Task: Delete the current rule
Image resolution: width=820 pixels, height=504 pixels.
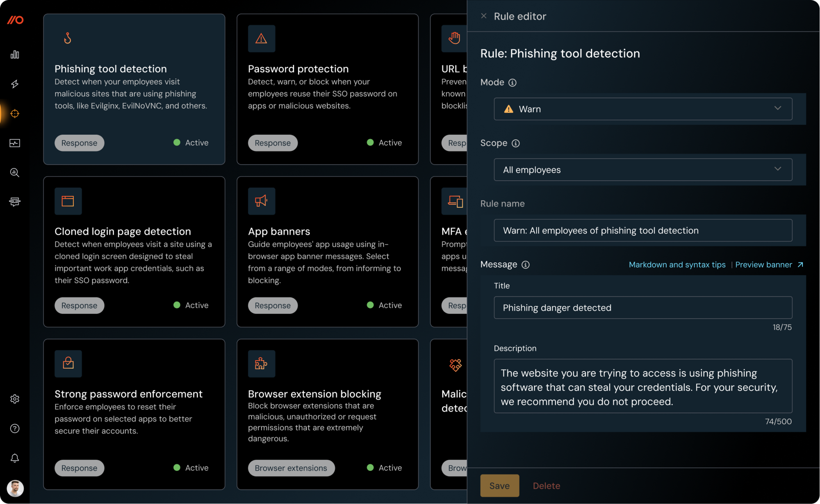Action: point(546,486)
